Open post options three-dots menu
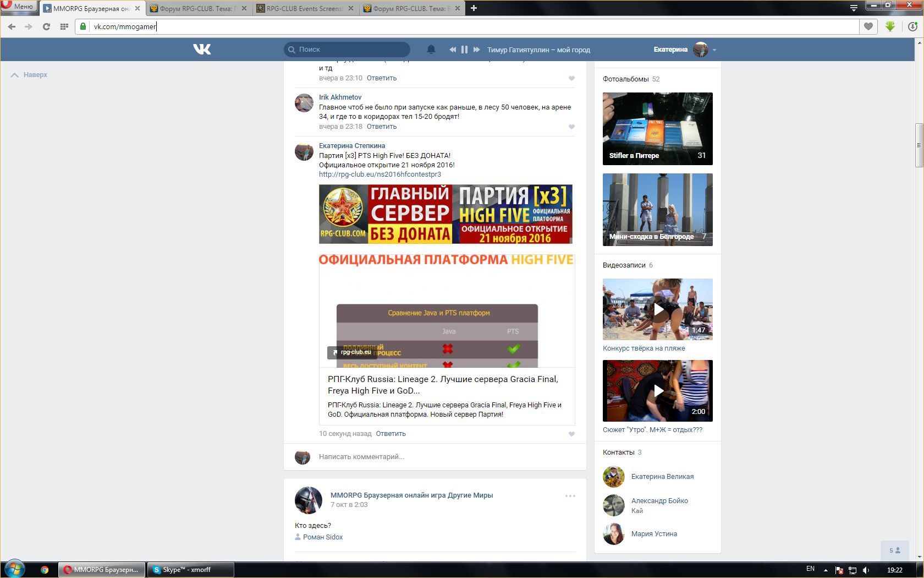 pyautogui.click(x=570, y=496)
